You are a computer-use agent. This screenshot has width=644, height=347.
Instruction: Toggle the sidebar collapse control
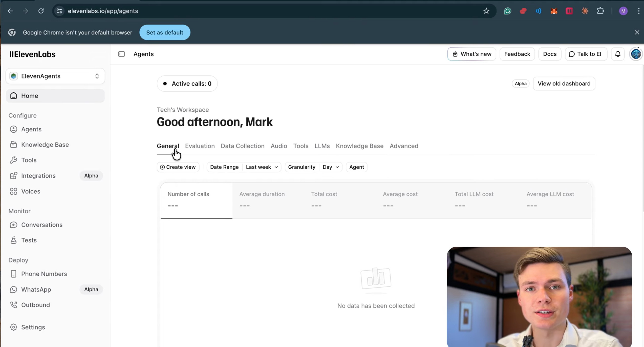(122, 54)
